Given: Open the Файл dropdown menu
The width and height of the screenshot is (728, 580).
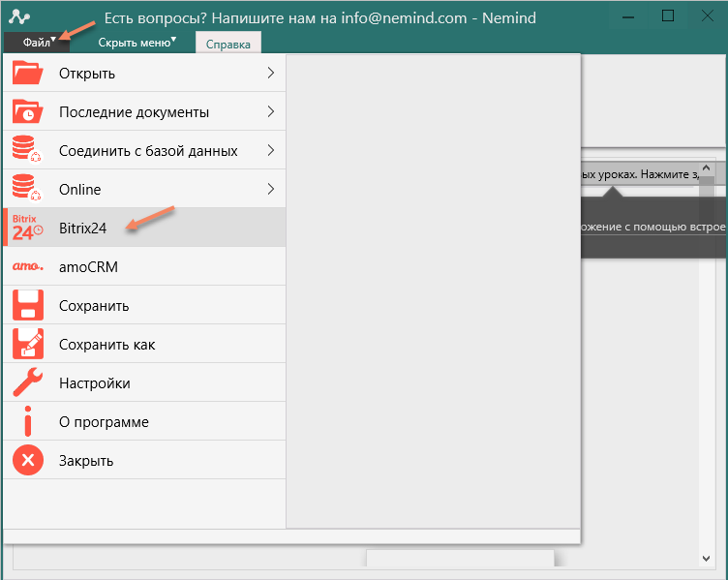Looking at the screenshot, I should (37, 43).
